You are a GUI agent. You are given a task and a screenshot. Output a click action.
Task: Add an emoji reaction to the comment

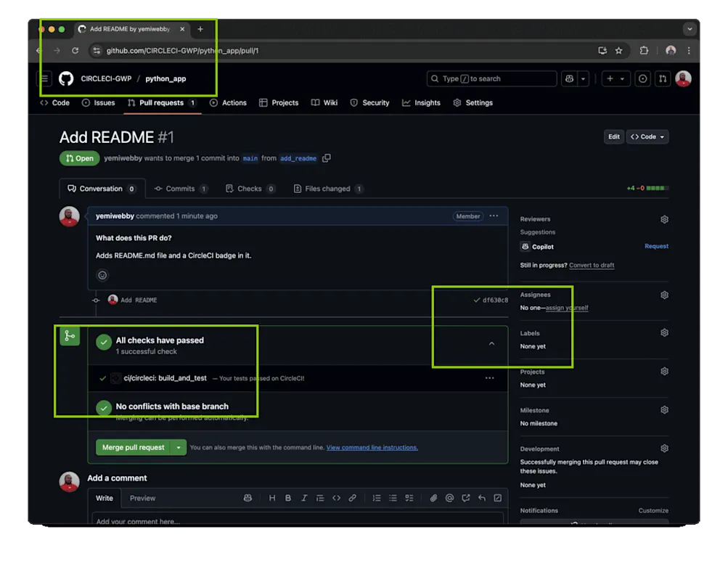102,275
